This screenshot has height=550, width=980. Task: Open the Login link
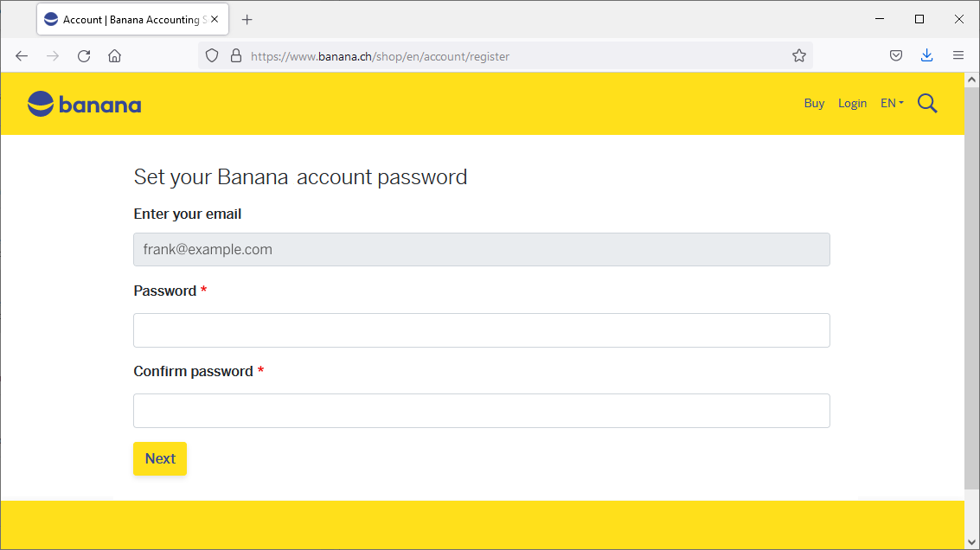pyautogui.click(x=852, y=104)
